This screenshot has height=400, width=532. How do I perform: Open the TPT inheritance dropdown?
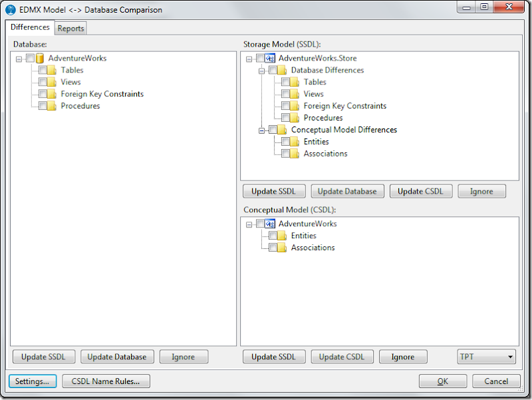[x=487, y=357]
